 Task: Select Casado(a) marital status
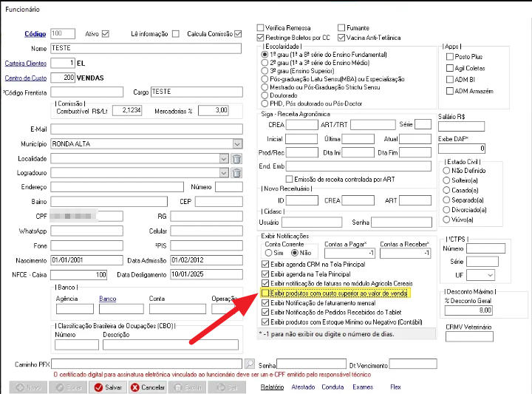(x=446, y=190)
